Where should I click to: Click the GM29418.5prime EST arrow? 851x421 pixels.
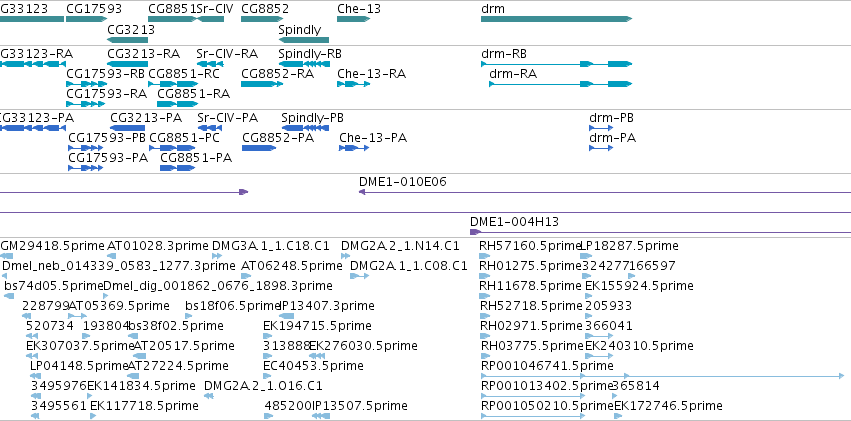tap(7, 256)
